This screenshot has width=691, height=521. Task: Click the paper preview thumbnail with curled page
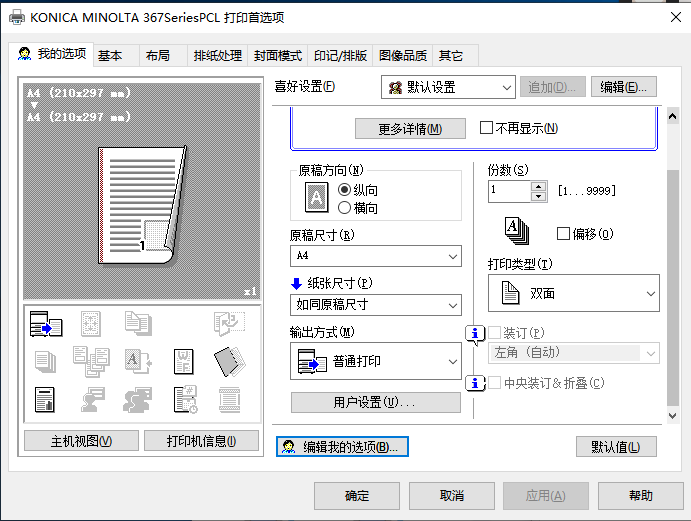[x=142, y=205]
